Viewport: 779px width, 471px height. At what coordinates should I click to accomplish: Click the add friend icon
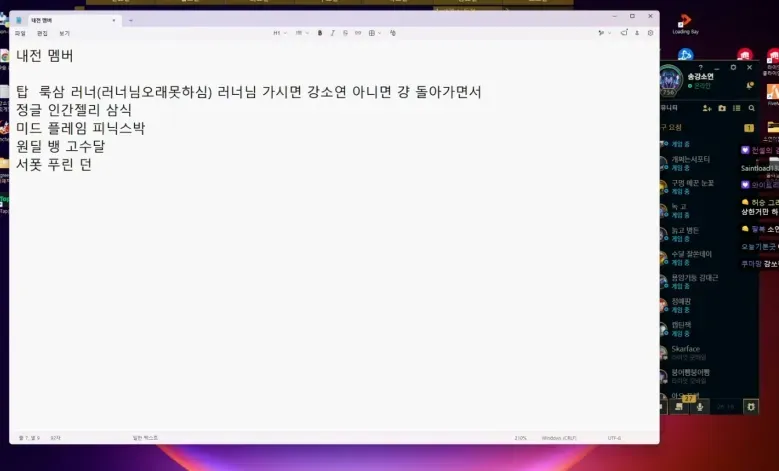[x=707, y=108]
